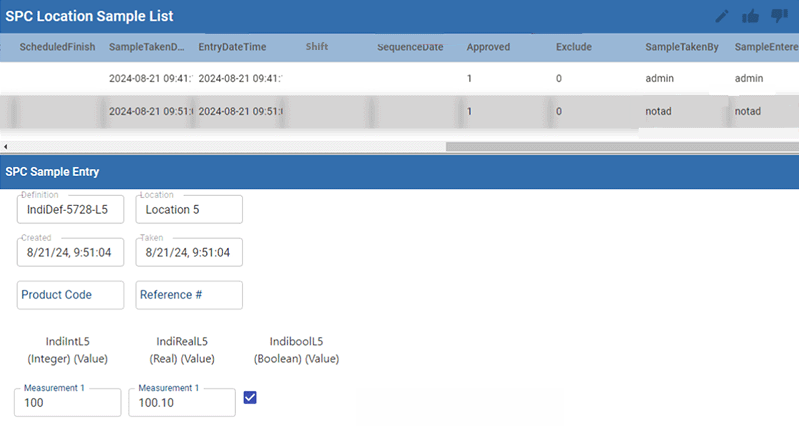Focus the Reference # input field

(x=189, y=295)
